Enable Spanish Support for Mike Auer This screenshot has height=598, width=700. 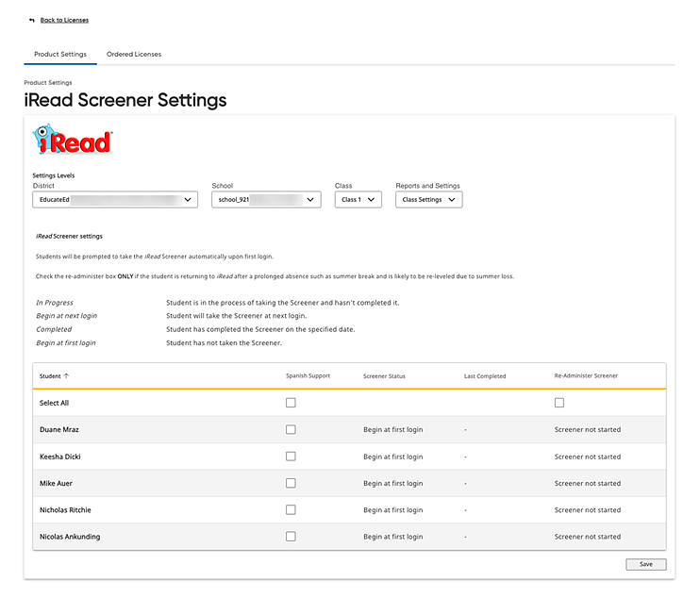point(291,483)
